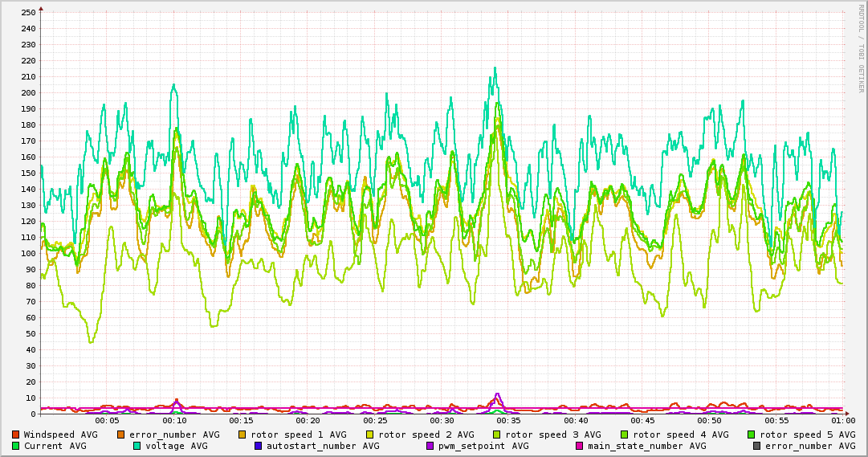Click the 00:35 time axis label
The width and height of the screenshot is (868, 457).
click(508, 420)
